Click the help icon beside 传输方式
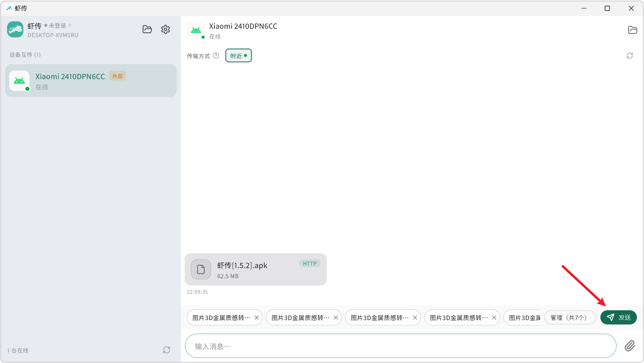The image size is (644, 363). click(216, 55)
